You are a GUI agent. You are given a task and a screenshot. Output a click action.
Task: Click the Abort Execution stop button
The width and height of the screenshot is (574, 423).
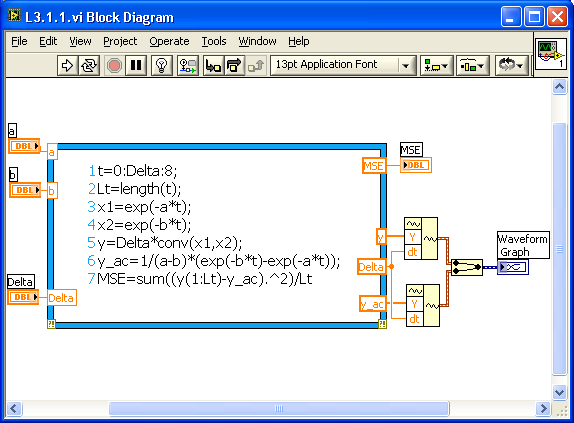click(x=114, y=65)
